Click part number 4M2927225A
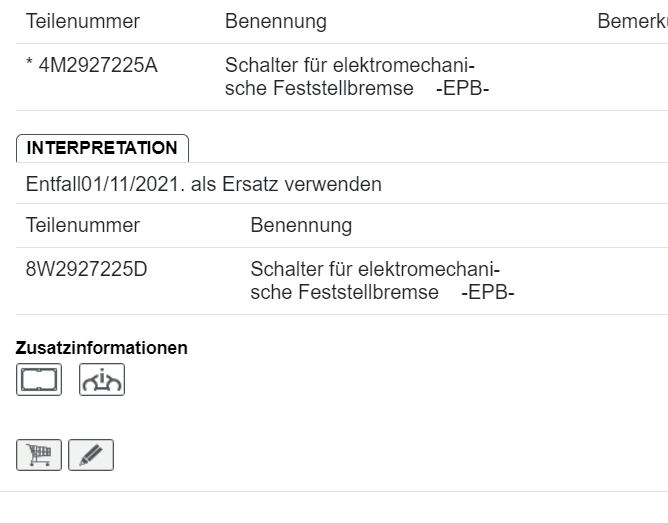This screenshot has width=668, height=523. (x=98, y=67)
